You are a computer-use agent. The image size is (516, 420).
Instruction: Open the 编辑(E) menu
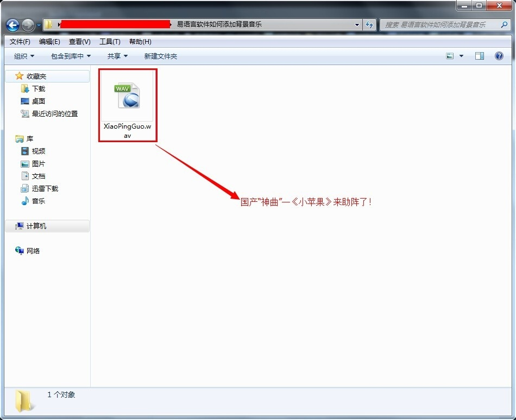coord(49,42)
